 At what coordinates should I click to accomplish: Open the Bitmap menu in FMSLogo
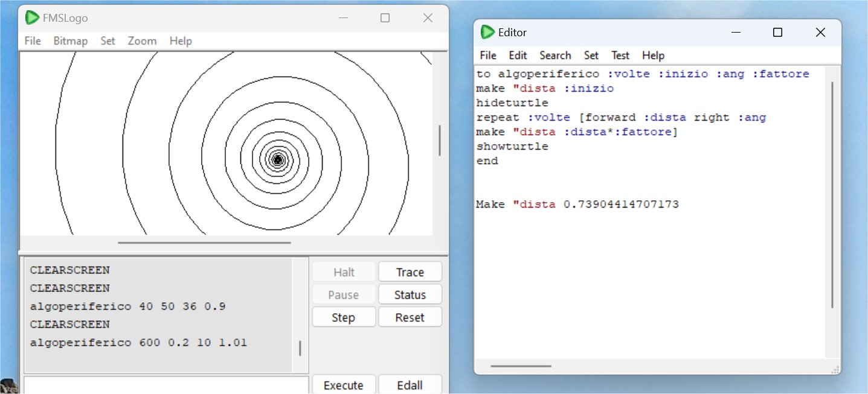pos(71,41)
